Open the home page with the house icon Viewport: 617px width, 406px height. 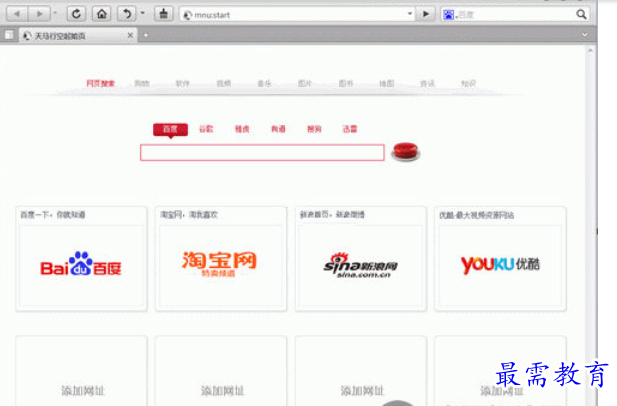pos(102,15)
